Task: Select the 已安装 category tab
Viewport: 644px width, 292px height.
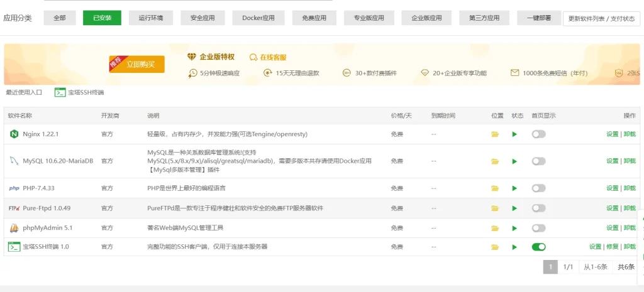Action: [x=102, y=18]
